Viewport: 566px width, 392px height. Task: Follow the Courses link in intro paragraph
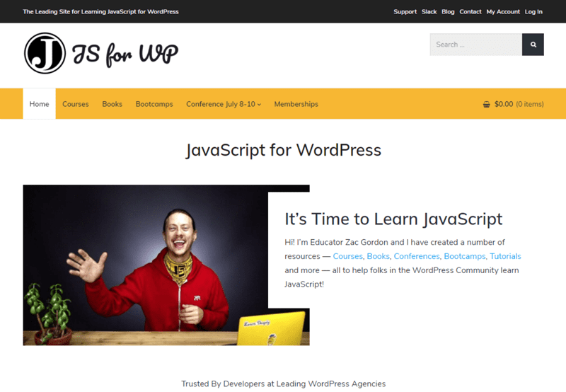347,256
